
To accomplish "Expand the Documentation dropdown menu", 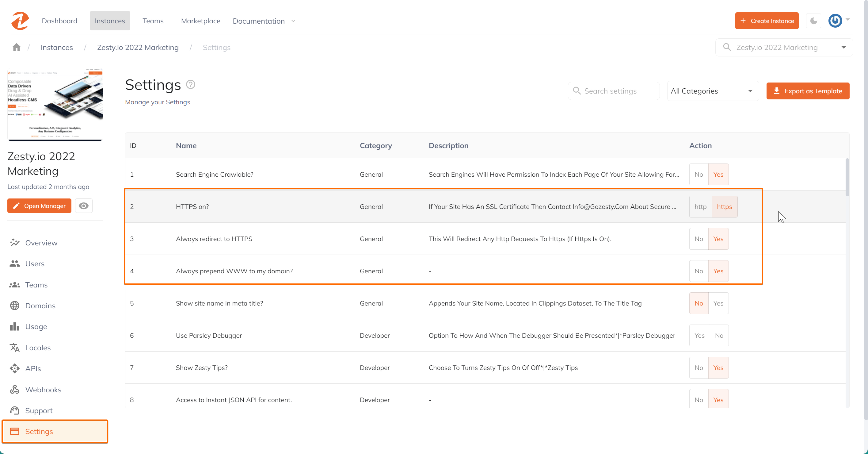I will [x=264, y=21].
